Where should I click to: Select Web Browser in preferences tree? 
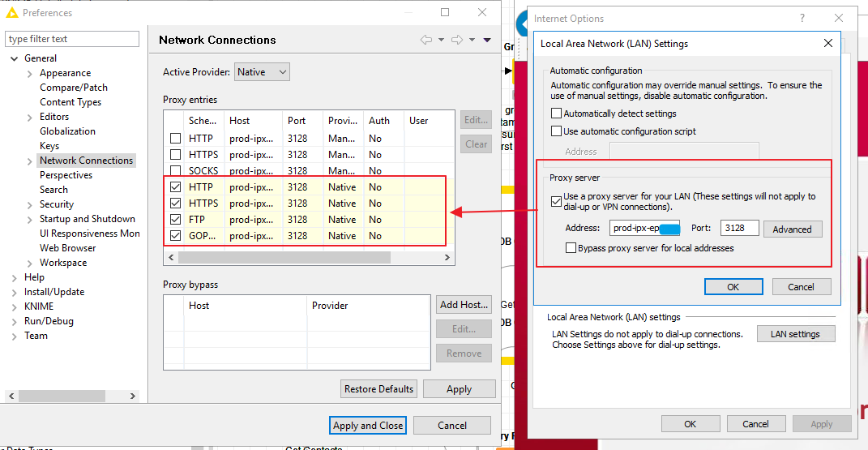(x=67, y=248)
